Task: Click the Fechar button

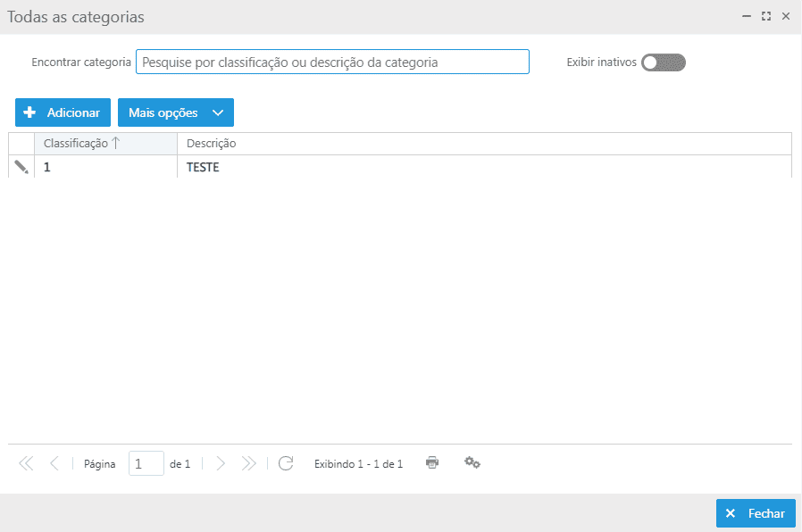Action: (x=756, y=513)
